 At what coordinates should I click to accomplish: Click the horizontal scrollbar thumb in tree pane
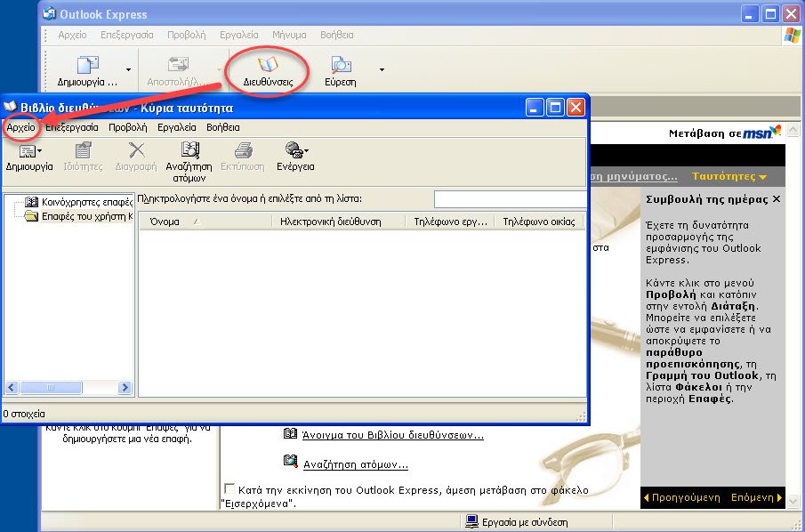click(x=51, y=387)
